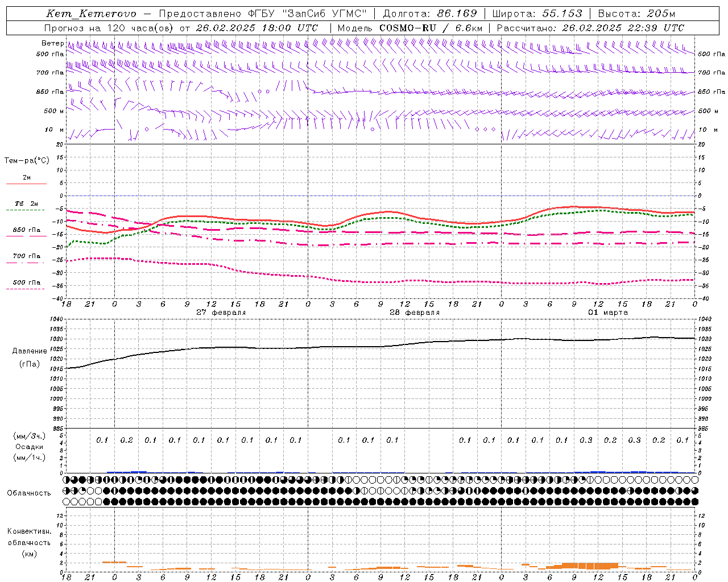Click the (мм/1ч.) precipitation unit label
The width and height of the screenshot is (728, 582).
tap(30, 458)
